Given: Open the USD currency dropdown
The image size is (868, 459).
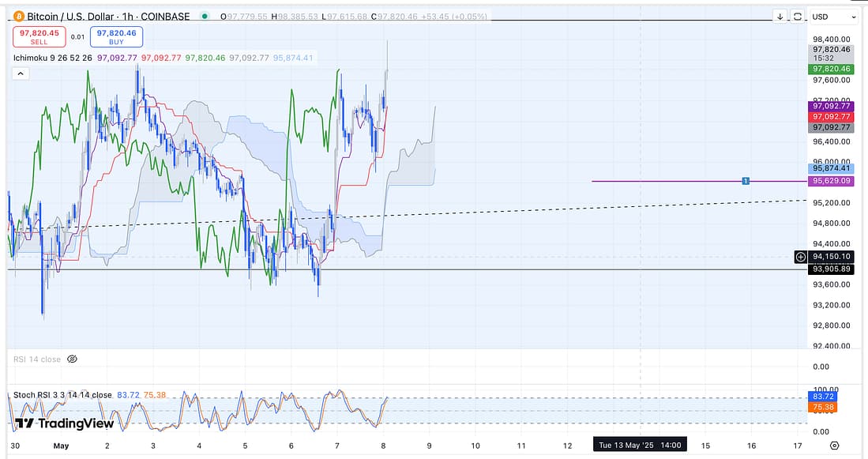Looking at the screenshot, I should pyautogui.click(x=834, y=17).
